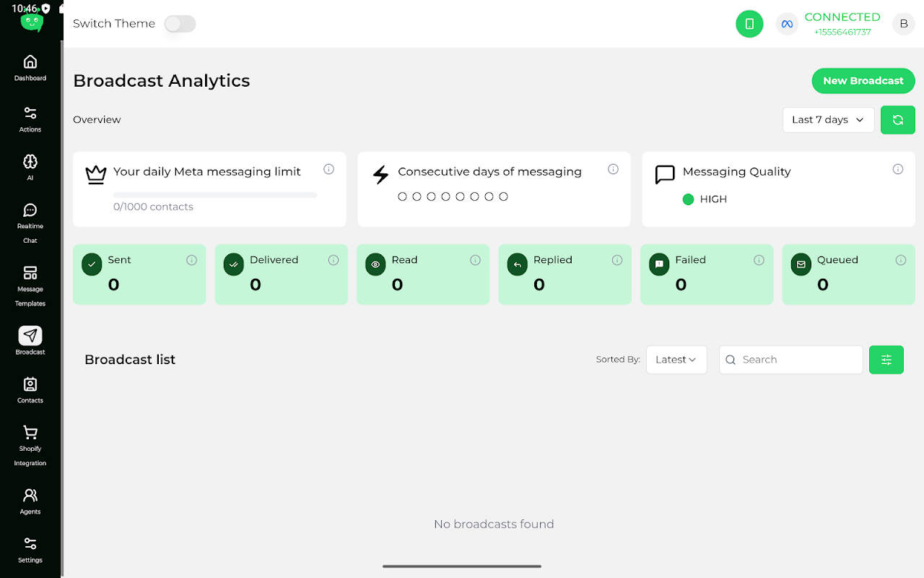Expand the Last 7 days dropdown
924x578 pixels.
click(x=829, y=120)
